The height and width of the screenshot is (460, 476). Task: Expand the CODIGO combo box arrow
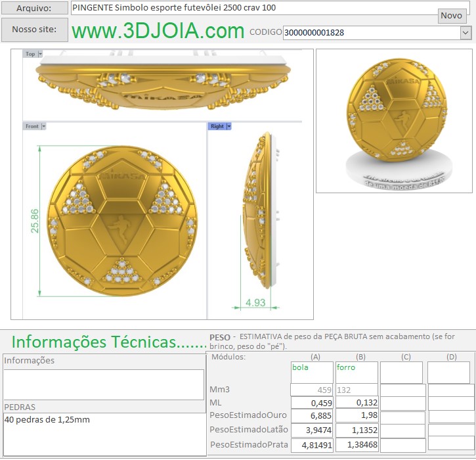click(x=465, y=32)
